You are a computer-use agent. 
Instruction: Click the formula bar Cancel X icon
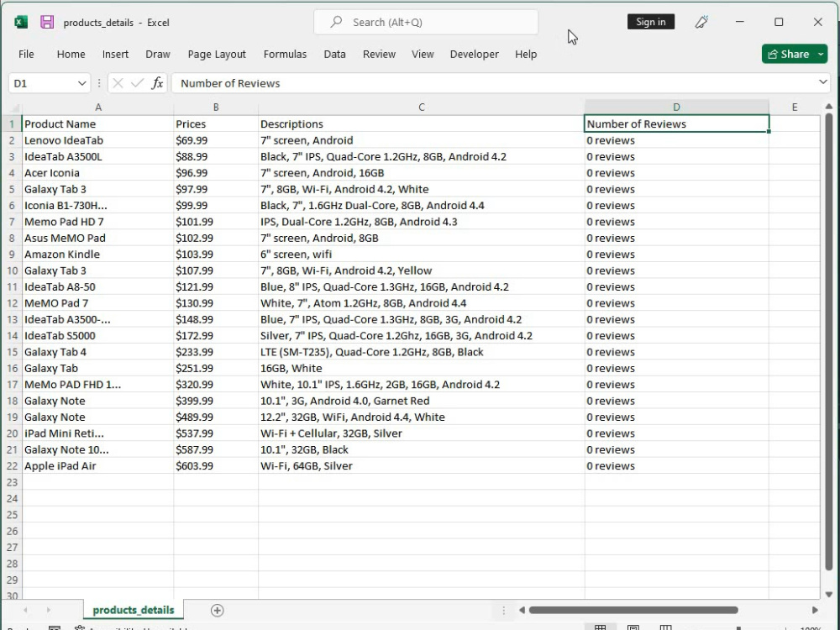118,83
